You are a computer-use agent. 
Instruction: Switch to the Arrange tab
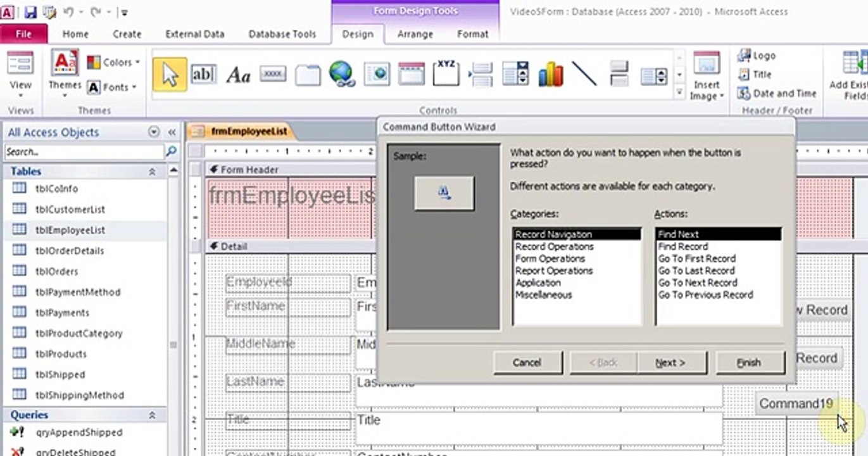click(415, 34)
